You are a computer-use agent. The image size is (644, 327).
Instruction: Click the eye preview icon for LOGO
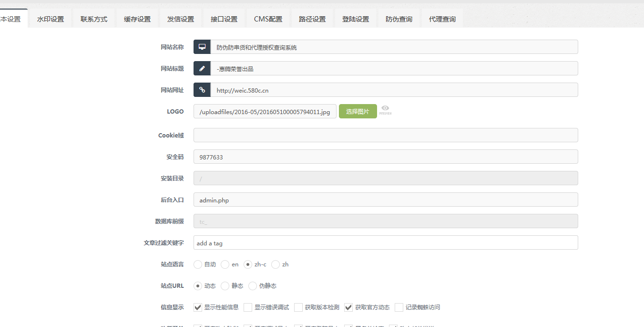coord(385,110)
